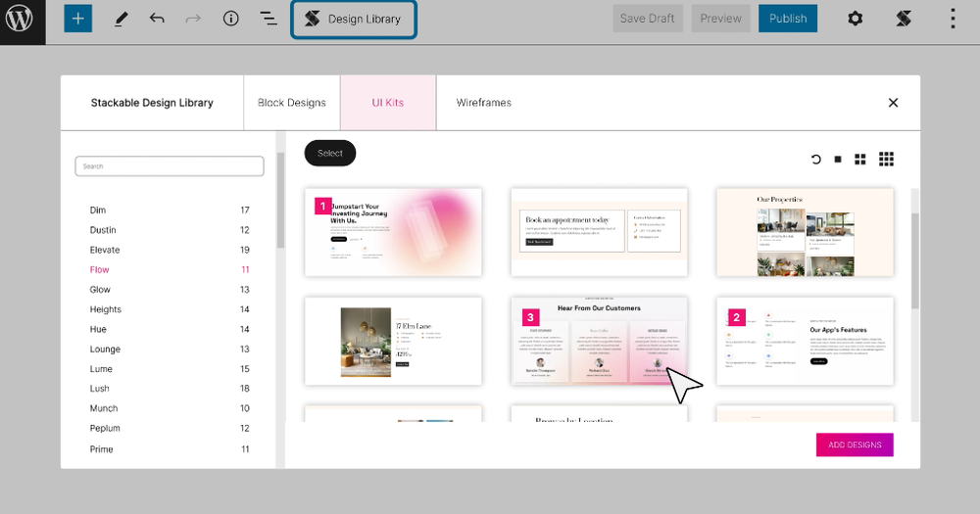The image size is (980, 514).
Task: Open the Stackable settings icon in toolbar
Action: tap(904, 19)
